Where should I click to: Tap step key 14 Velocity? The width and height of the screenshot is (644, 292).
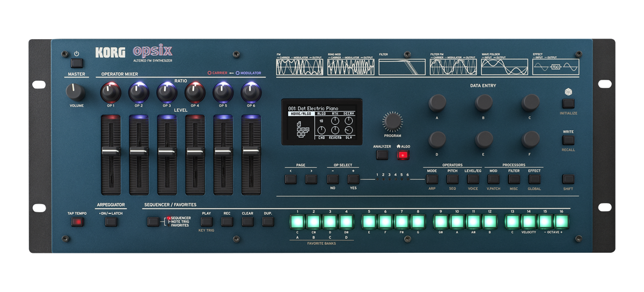[x=529, y=221]
